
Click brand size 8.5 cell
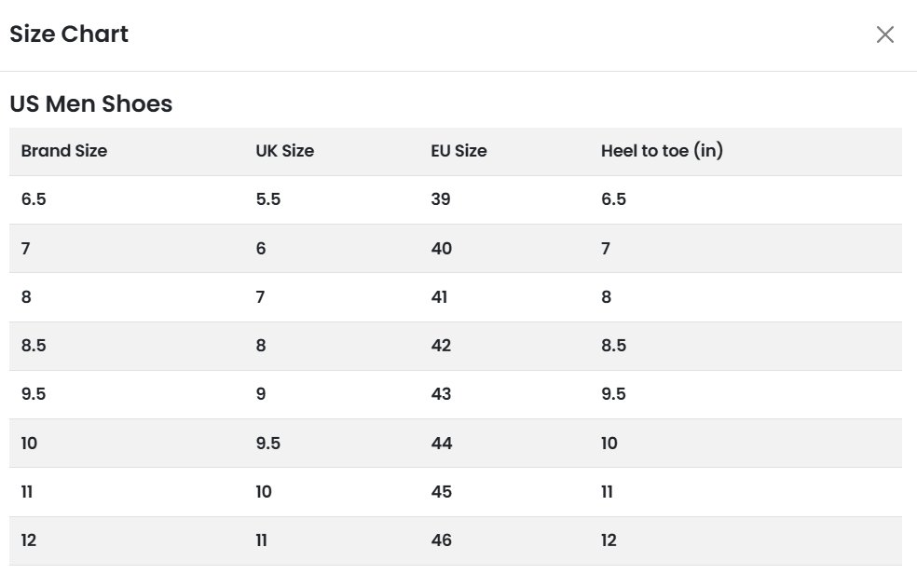pyautogui.click(x=34, y=346)
